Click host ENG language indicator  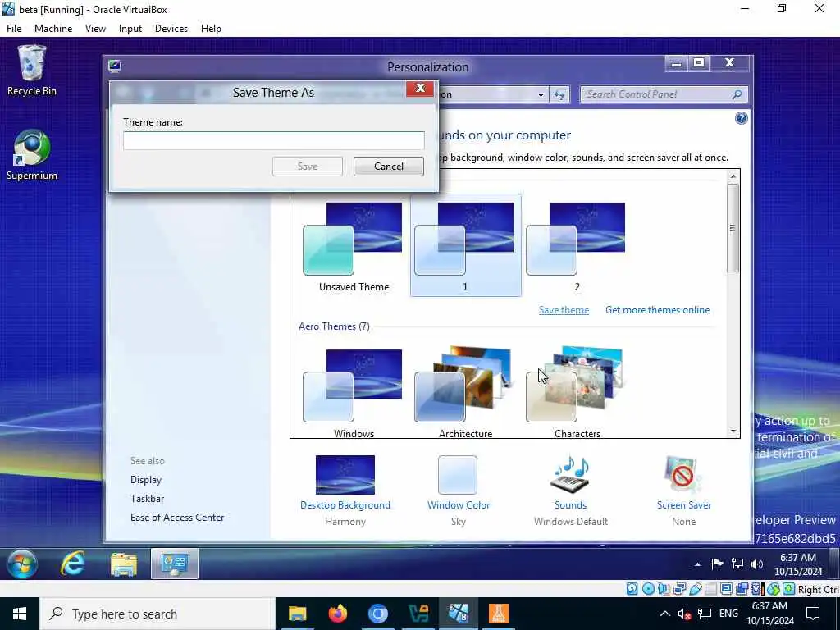(728, 614)
